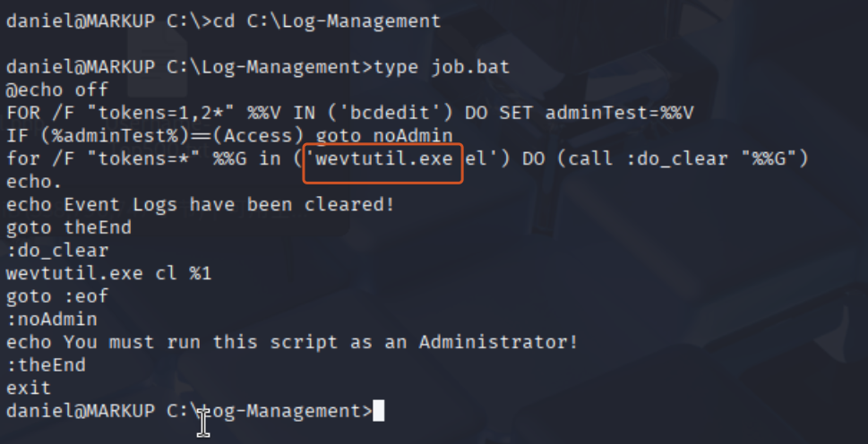
Task: Click '(call :do_clear "%%G")' text
Action: click(683, 159)
